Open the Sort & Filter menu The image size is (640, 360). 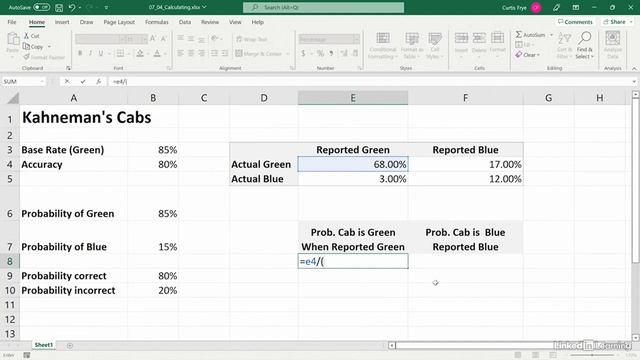[564, 46]
